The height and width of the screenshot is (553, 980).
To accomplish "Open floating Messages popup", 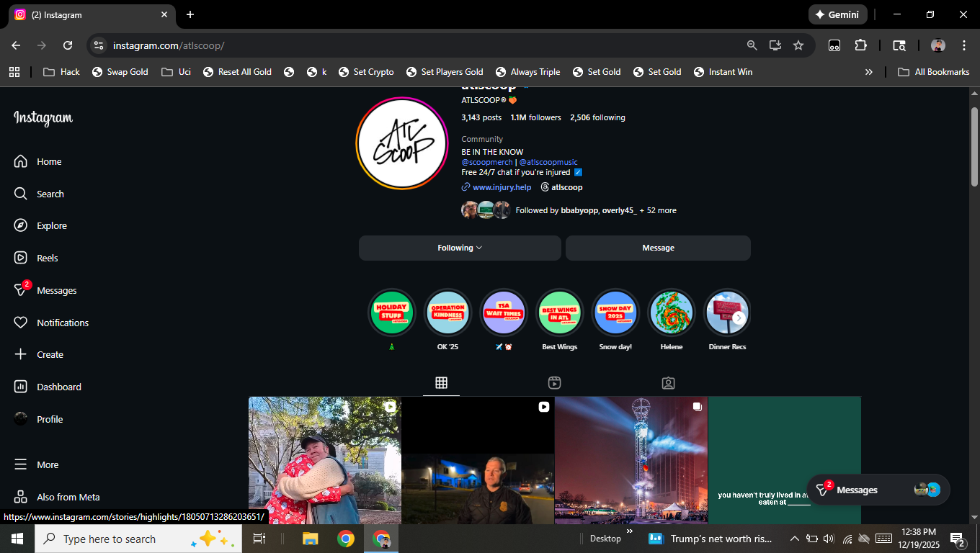I will (878, 490).
